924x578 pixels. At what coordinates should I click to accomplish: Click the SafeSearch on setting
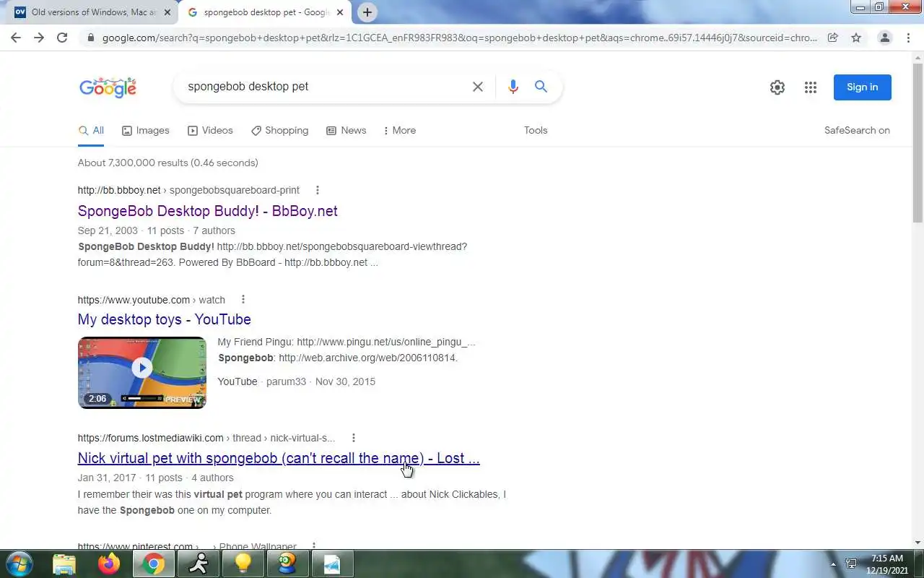[x=857, y=131]
